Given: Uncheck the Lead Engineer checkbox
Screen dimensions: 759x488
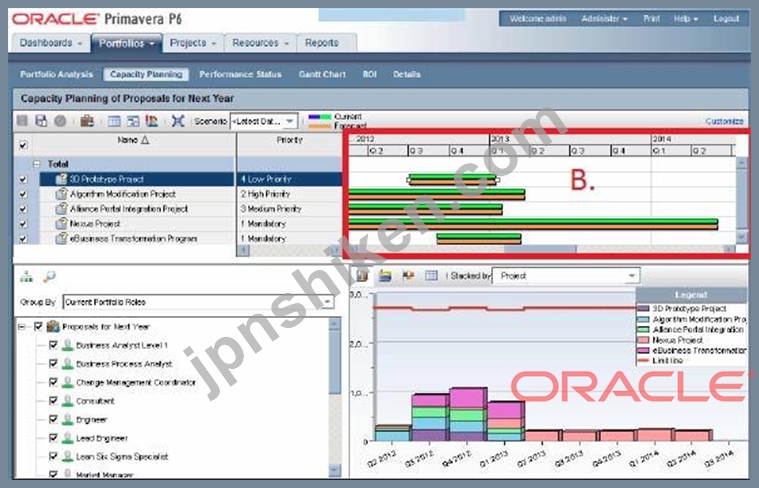Looking at the screenshot, I should click(54, 438).
